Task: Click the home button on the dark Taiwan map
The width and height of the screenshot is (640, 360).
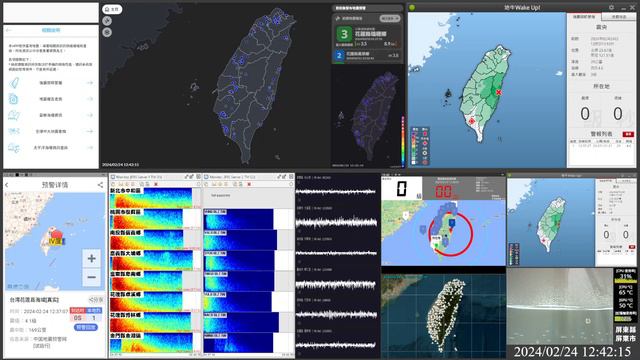Action: pos(111,9)
